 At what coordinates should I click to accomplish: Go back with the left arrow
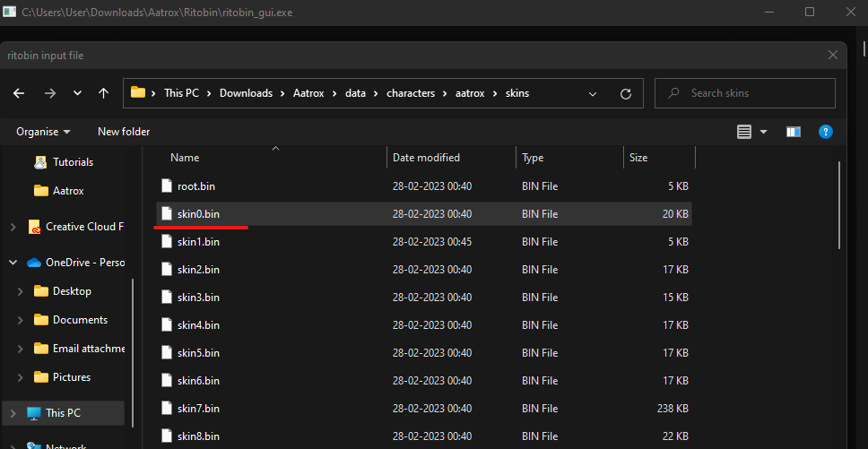click(19, 93)
